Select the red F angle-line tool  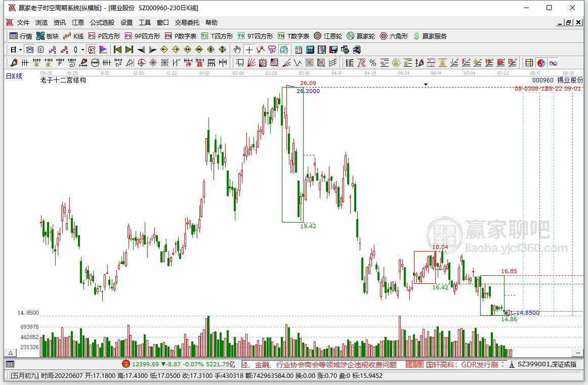[466, 63]
